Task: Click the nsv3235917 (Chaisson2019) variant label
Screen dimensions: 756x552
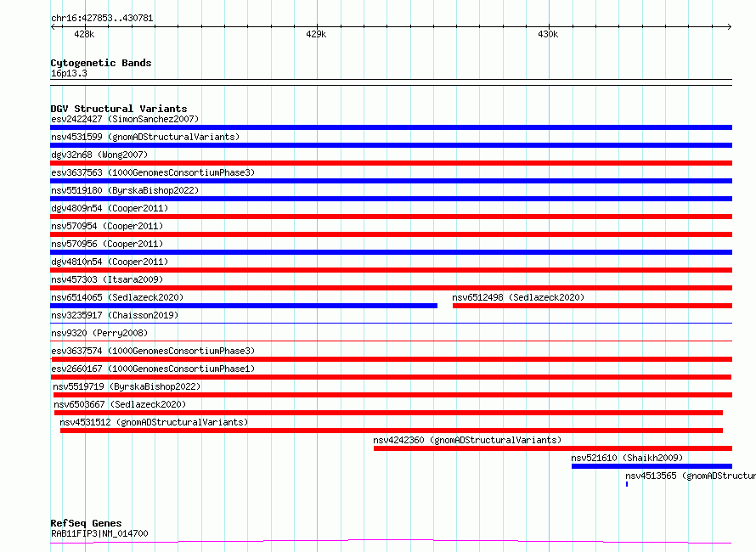Action: click(x=115, y=316)
